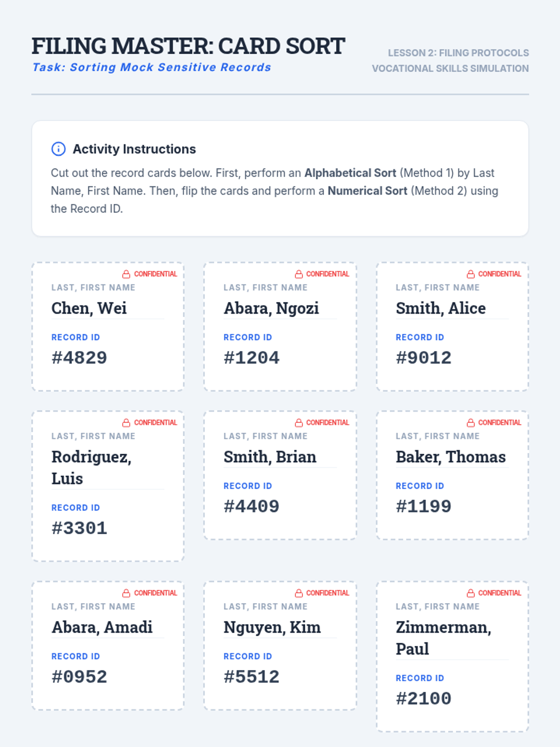Click the lock icon on Smith, Alice card
This screenshot has height=747, width=560.
471,274
